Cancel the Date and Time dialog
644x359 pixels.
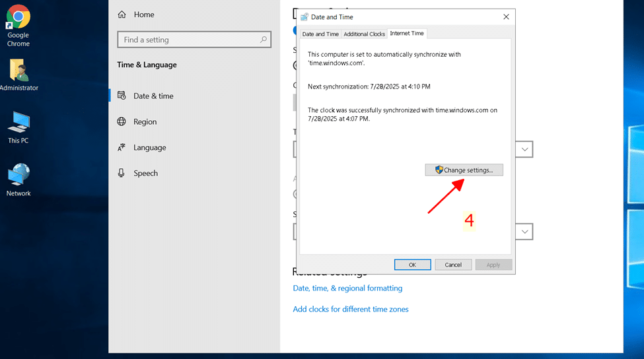point(453,265)
